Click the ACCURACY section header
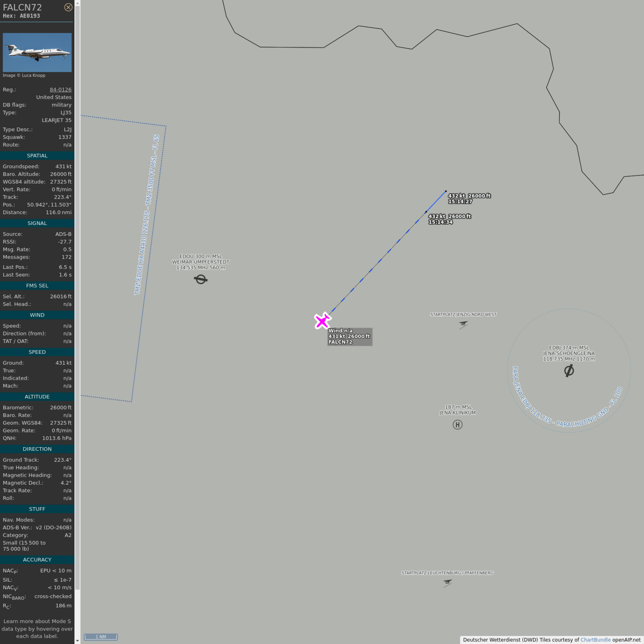The width and height of the screenshot is (644, 644). coord(37,560)
